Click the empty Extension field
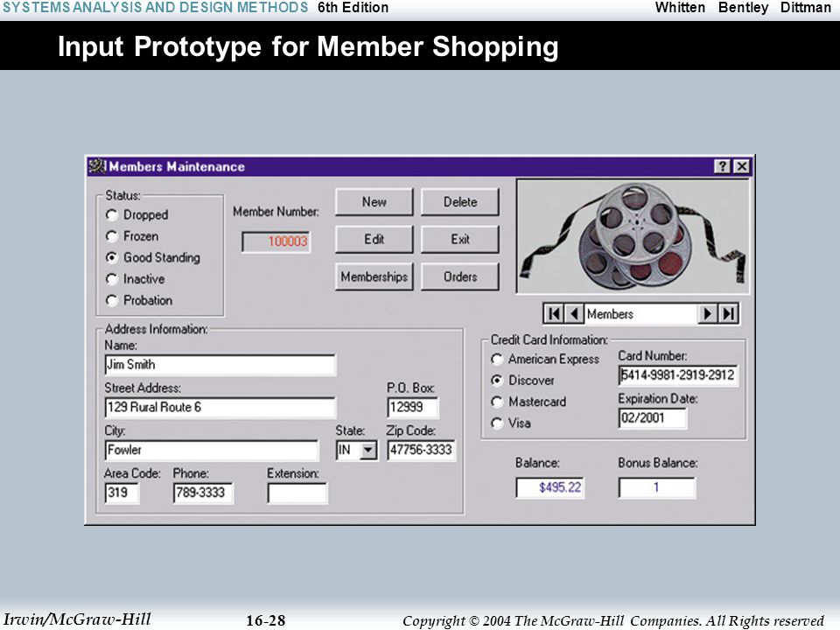 [x=297, y=493]
